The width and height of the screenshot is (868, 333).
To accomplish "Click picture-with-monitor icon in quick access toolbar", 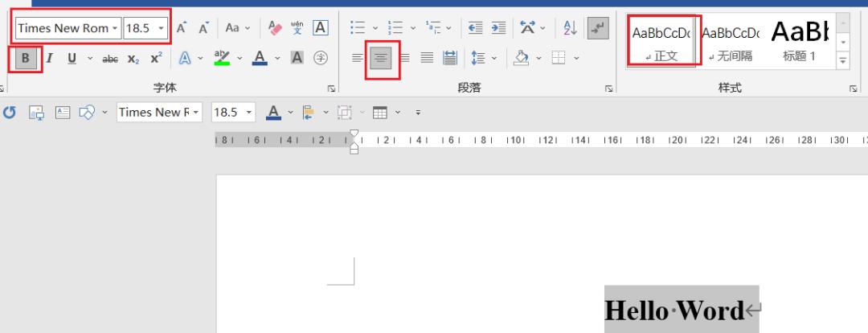I will pos(36,113).
